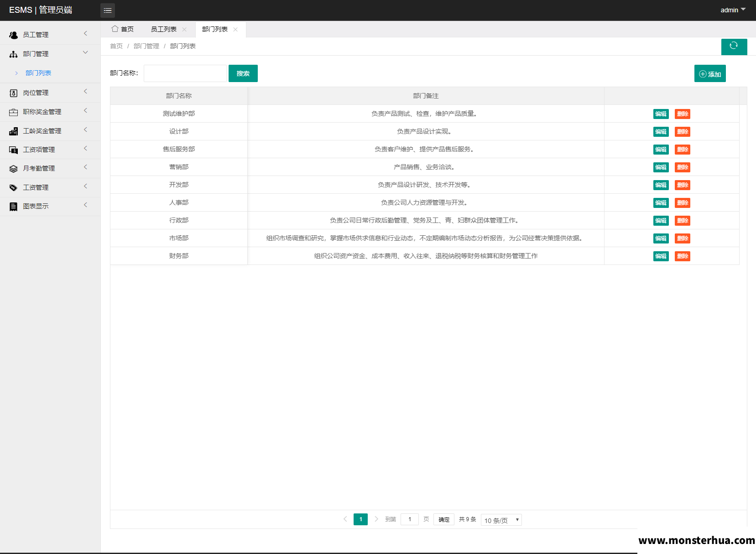Image resolution: width=756 pixels, height=554 pixels.
Task: Go to next page arrow in pagination
Action: pyautogui.click(x=376, y=519)
